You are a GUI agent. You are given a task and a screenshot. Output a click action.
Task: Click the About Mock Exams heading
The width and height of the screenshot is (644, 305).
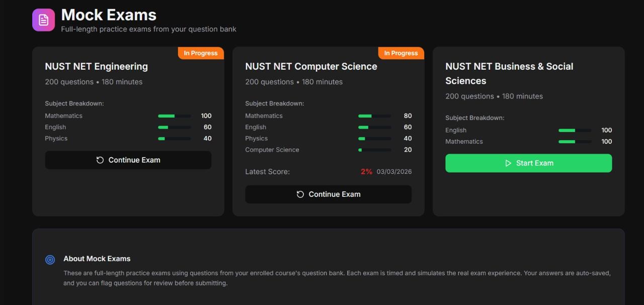click(97, 259)
